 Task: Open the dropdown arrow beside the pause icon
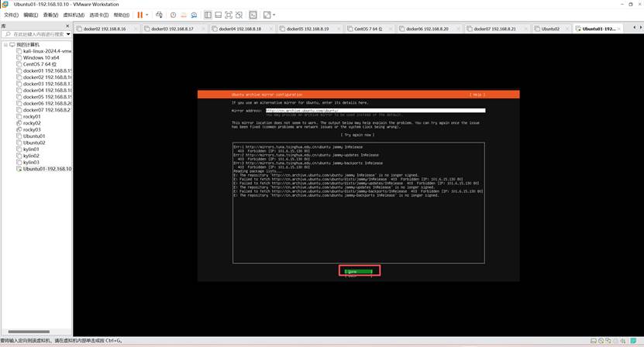(147, 15)
